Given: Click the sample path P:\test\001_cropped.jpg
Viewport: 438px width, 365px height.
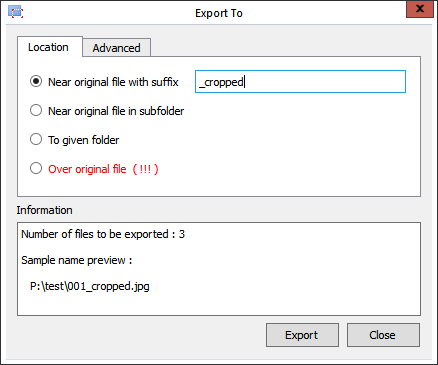Looking at the screenshot, I should tap(90, 286).
